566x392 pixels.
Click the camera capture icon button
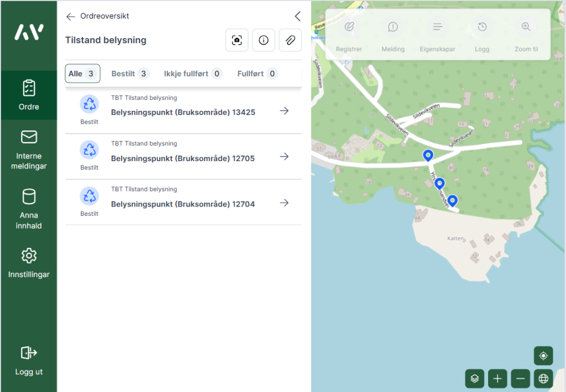pos(237,40)
